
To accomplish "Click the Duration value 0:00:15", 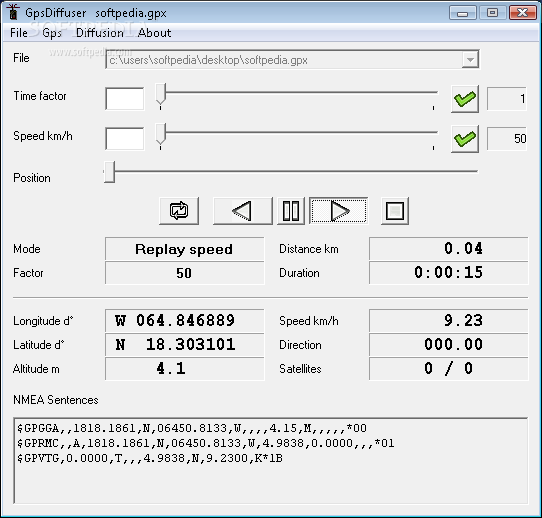I will click(449, 273).
